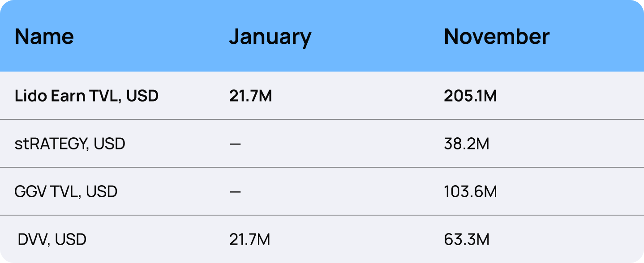Image resolution: width=644 pixels, height=263 pixels.
Task: Click the Name column header
Action: coord(44,37)
